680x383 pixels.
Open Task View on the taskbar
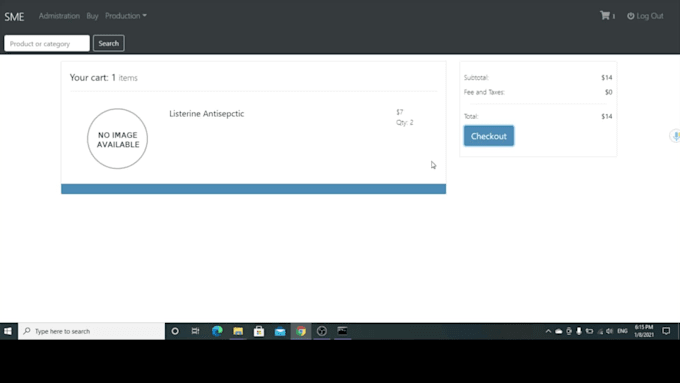tap(196, 331)
